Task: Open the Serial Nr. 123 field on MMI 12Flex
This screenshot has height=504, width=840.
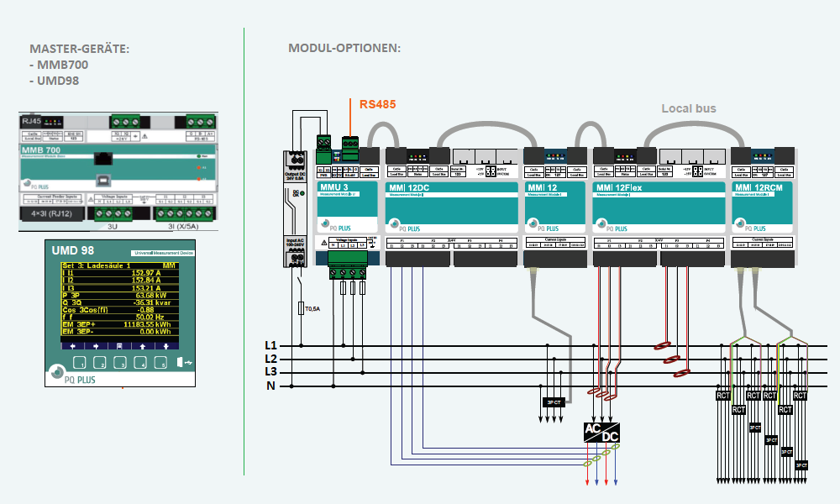Action: click(665, 171)
